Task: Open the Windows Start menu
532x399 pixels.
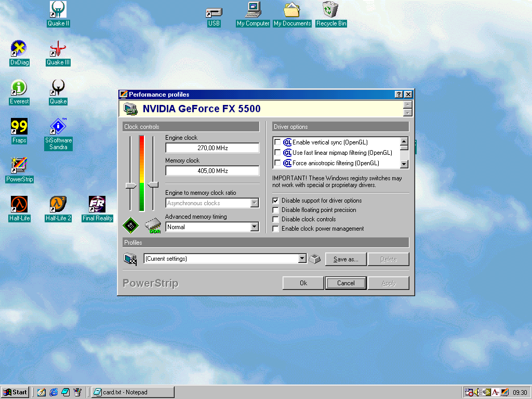Action: click(x=15, y=392)
